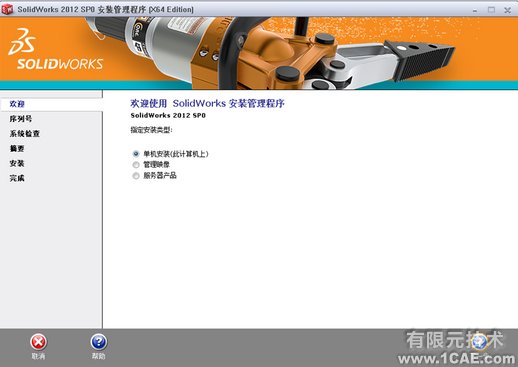Click the 取消 label under the cancel icon

38,356
